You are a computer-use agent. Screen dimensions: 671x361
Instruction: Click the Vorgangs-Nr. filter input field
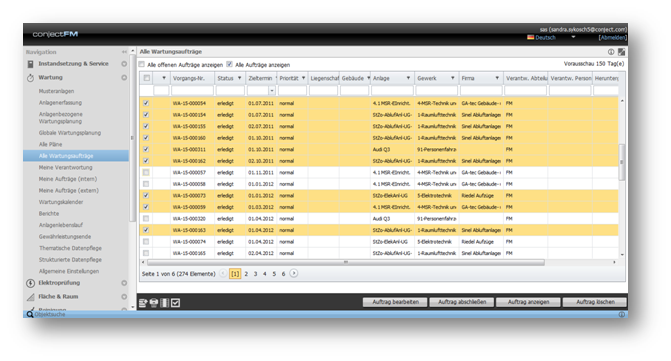tap(192, 91)
